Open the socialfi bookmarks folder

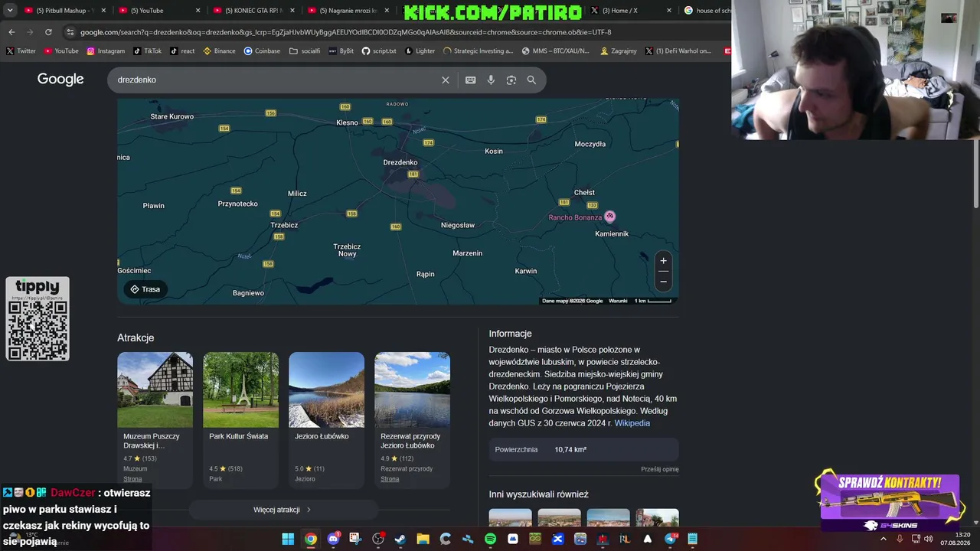coord(305,51)
